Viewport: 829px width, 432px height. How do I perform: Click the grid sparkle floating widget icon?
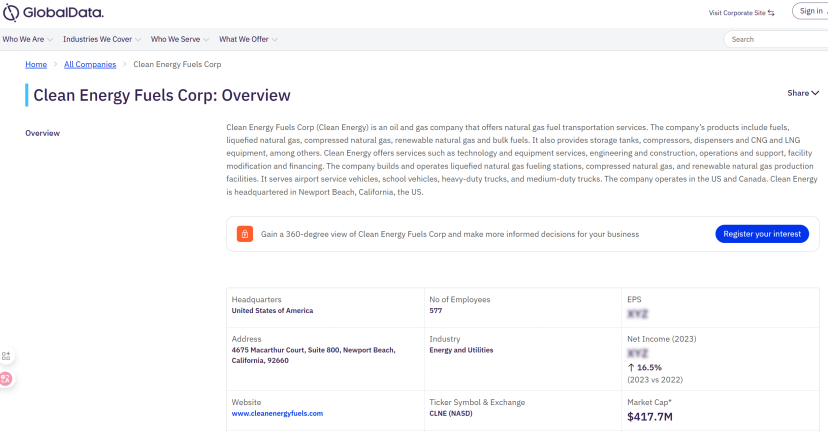point(6,356)
